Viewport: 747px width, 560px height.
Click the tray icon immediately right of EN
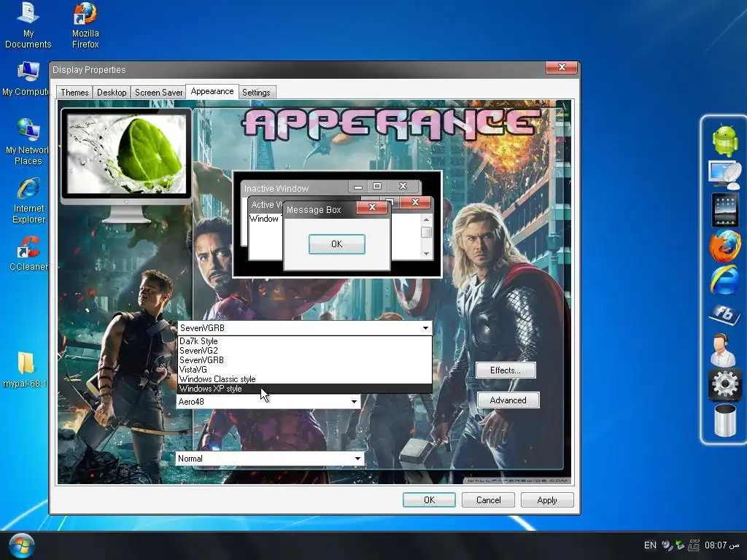tap(667, 545)
